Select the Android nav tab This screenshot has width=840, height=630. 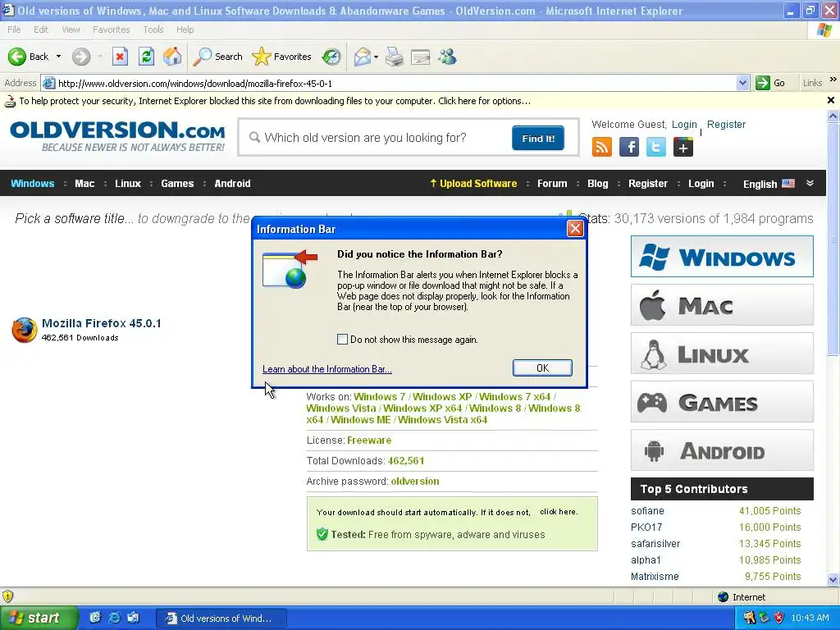pos(232,183)
